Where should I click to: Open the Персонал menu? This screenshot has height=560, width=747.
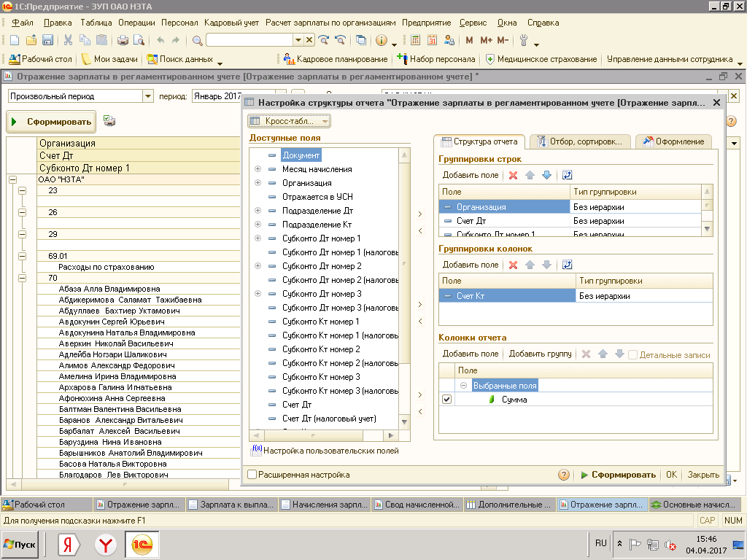pos(179,23)
